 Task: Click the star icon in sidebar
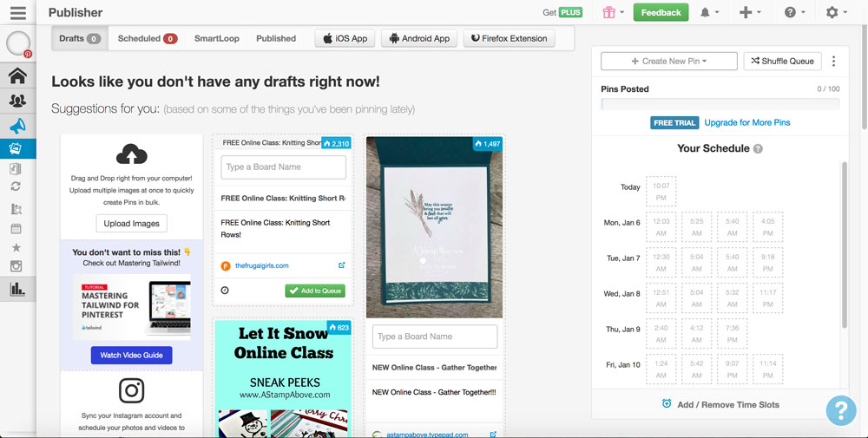16,247
